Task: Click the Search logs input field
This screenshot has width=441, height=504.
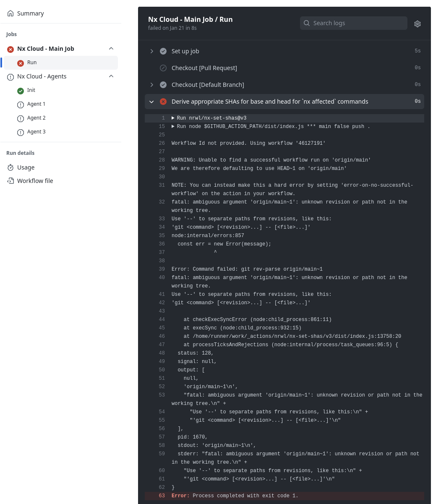Action: 353,23
